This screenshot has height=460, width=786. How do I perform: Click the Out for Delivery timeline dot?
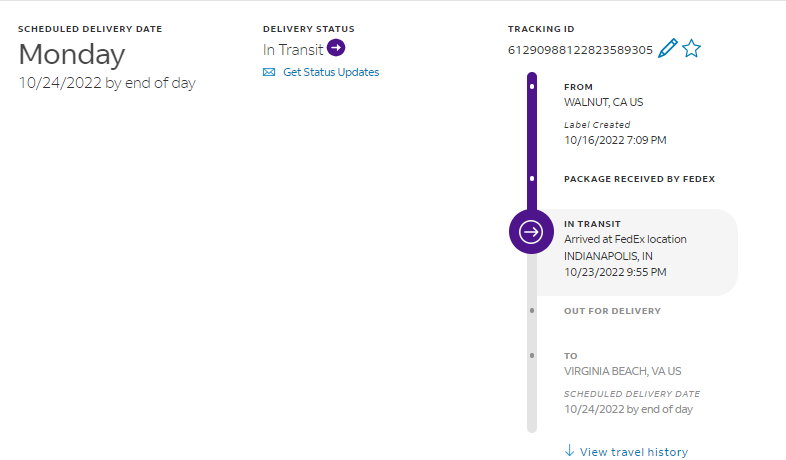[532, 311]
